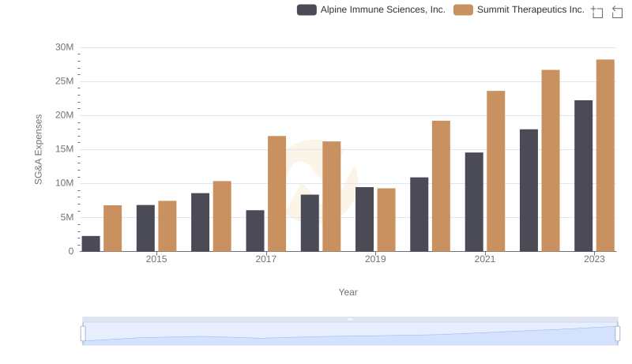Click the Summit Therapeutics bar for 2014

point(112,228)
